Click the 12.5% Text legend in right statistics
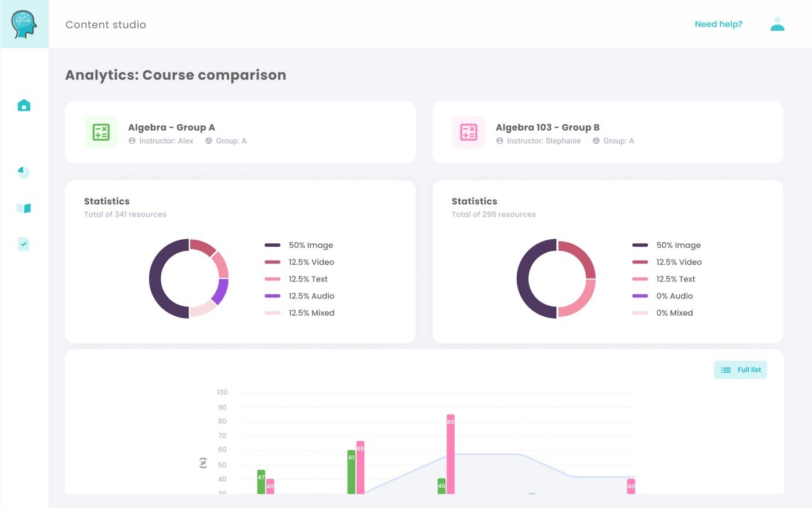This screenshot has height=508, width=812. tap(664, 279)
